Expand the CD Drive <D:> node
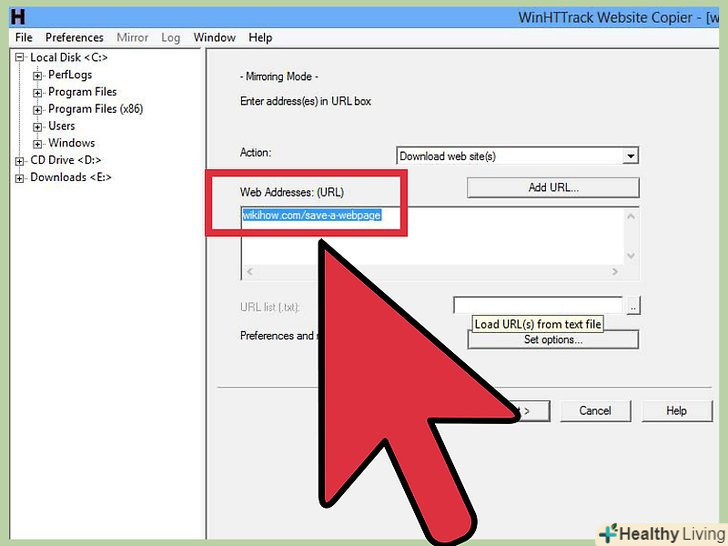This screenshot has width=728, height=546. tap(20, 161)
